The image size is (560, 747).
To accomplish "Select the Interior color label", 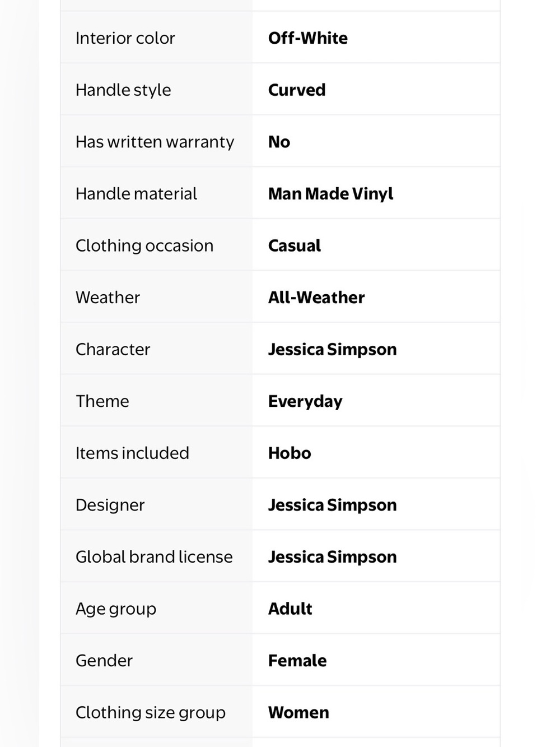I will 125,38.
